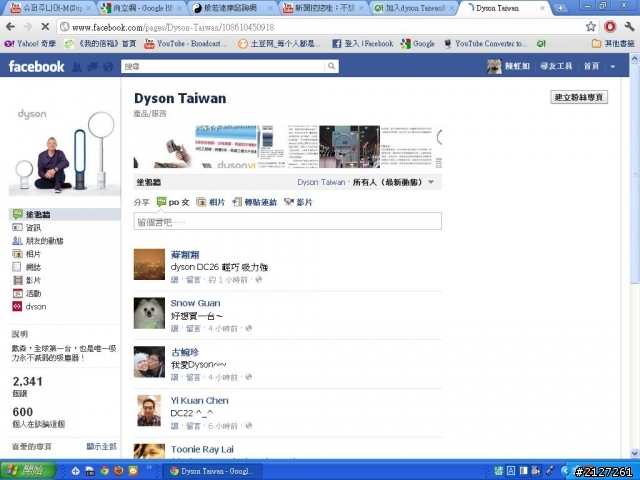Viewport: 640px width, 480px height.
Task: Like the dyson DC26 post
Action: coord(174,280)
